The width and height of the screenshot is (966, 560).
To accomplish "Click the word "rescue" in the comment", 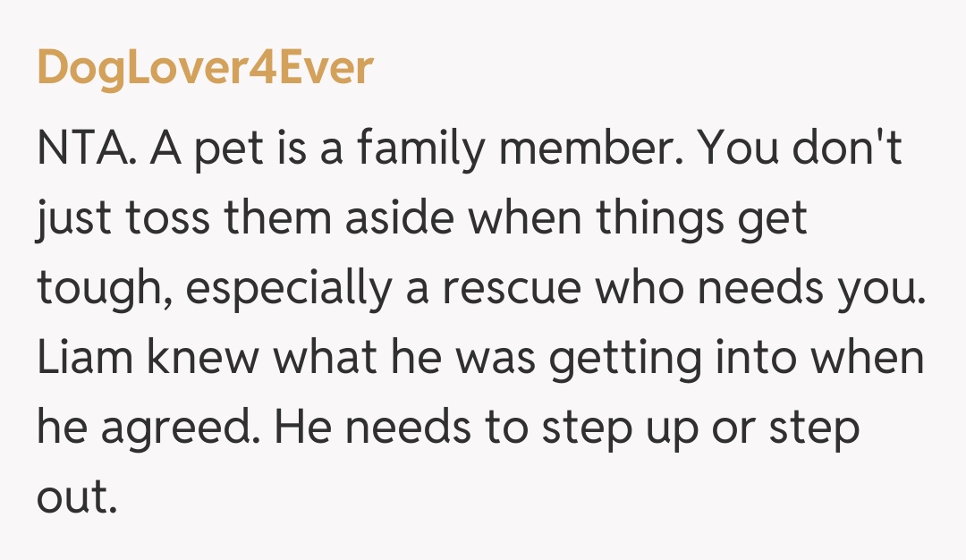I will tap(513, 289).
